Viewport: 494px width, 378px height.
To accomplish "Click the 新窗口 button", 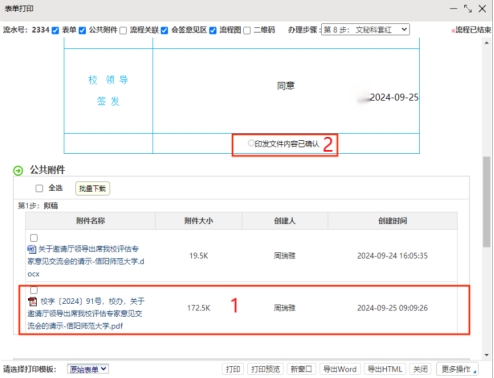I will pyautogui.click(x=301, y=369).
